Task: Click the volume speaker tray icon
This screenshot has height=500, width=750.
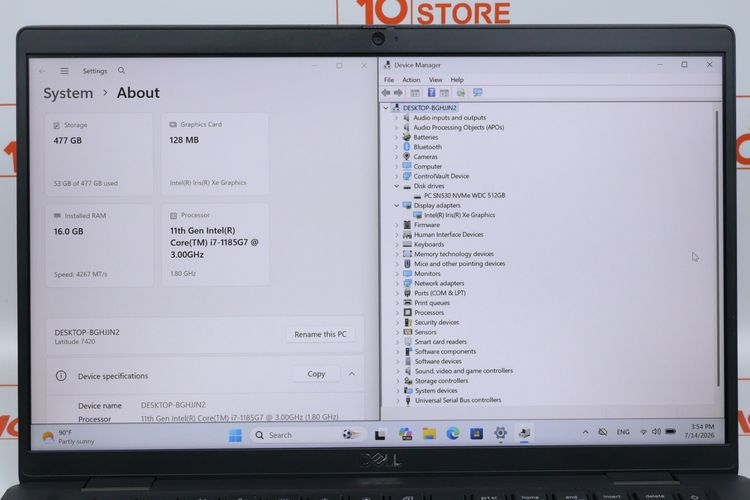Action: 656,432
